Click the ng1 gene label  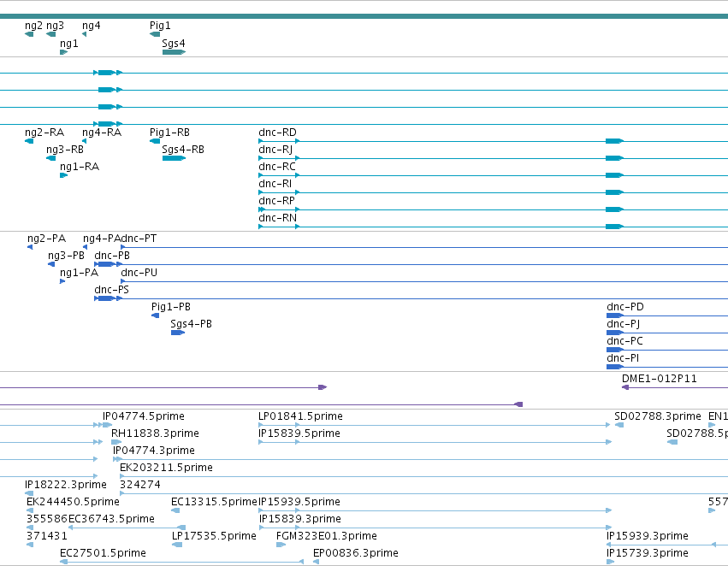[x=68, y=44]
